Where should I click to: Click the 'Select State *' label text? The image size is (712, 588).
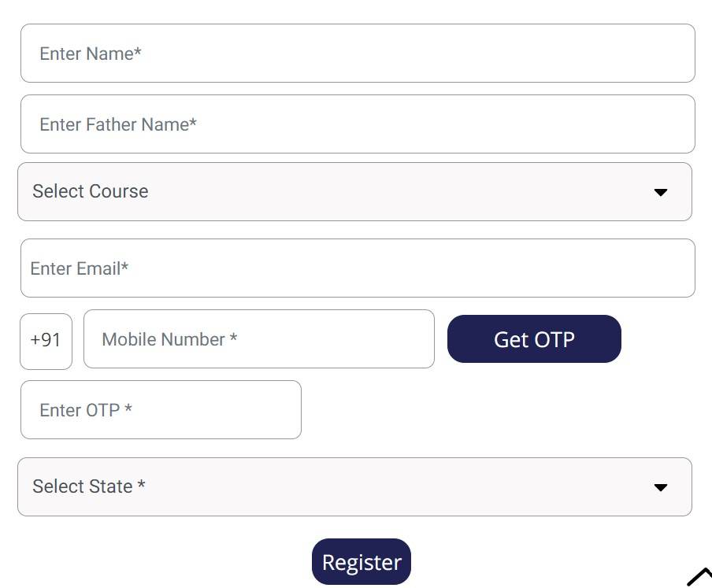(89, 486)
